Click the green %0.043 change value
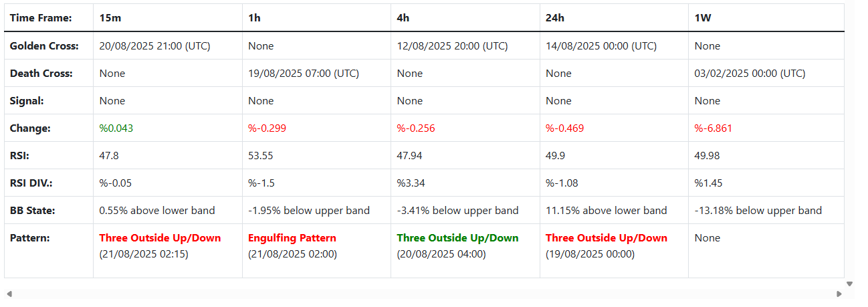Screen dimensions: 868x307 pyautogui.click(x=116, y=128)
